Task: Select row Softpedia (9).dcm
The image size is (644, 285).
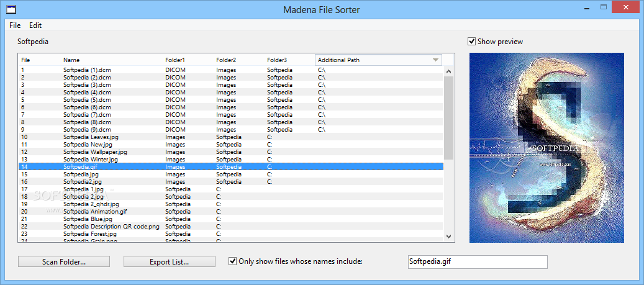Action: point(231,129)
